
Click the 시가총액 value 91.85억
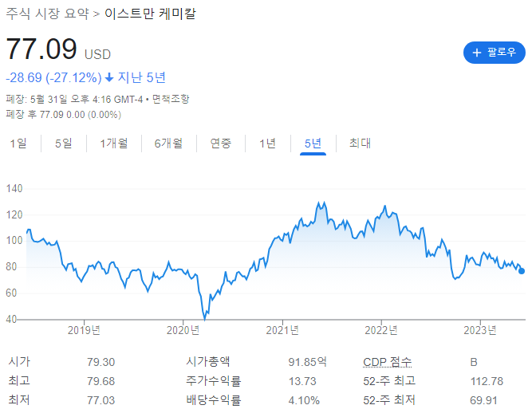(307, 362)
